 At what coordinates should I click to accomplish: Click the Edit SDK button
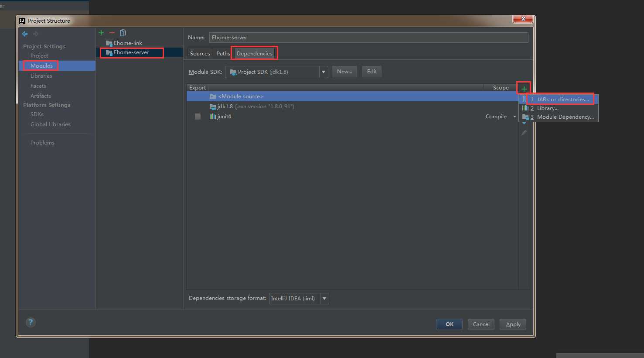tap(372, 72)
